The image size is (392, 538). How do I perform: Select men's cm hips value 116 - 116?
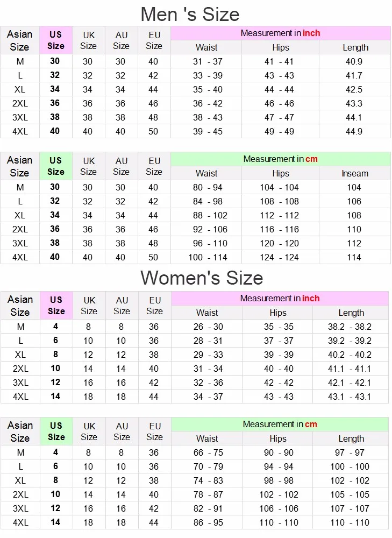pos(279,229)
